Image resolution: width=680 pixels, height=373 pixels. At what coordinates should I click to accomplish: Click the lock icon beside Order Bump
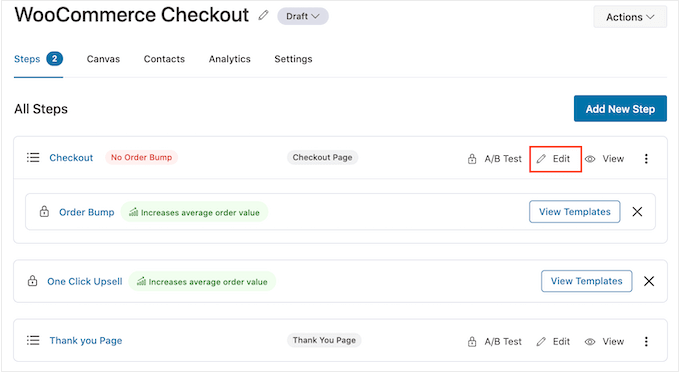tap(44, 212)
